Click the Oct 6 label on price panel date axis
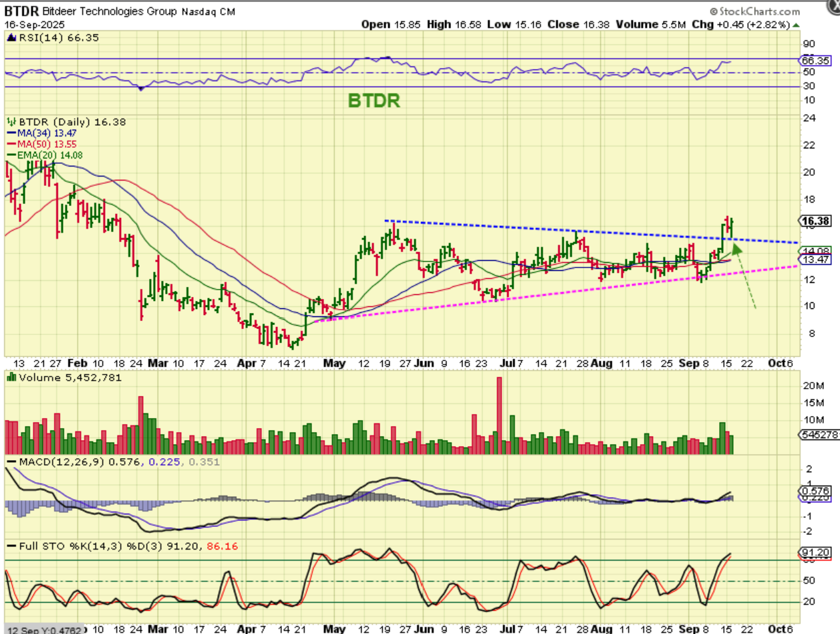 [x=779, y=363]
